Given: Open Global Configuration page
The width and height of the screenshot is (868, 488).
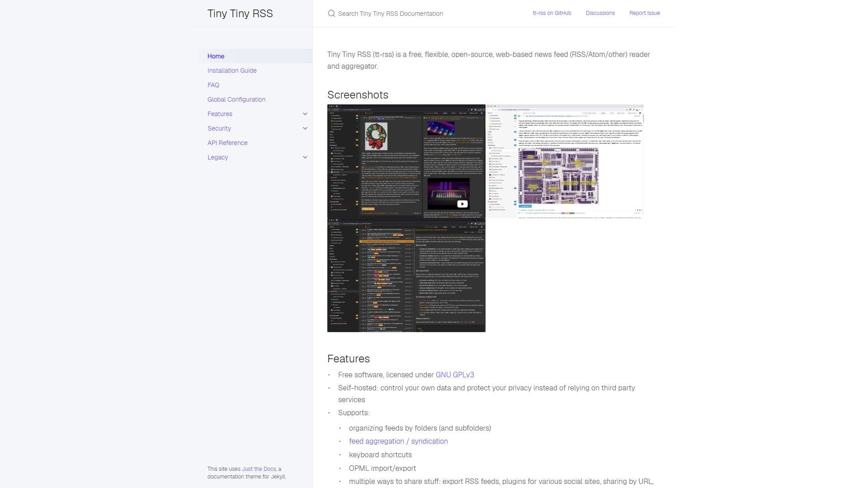Looking at the screenshot, I should [x=236, y=99].
